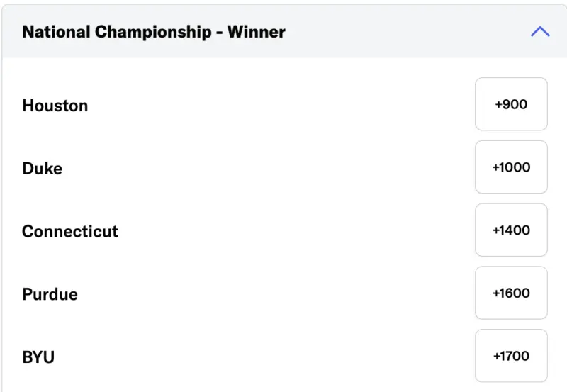Tap the +1600 price next to Purdue
The image size is (567, 392).
pyautogui.click(x=511, y=293)
